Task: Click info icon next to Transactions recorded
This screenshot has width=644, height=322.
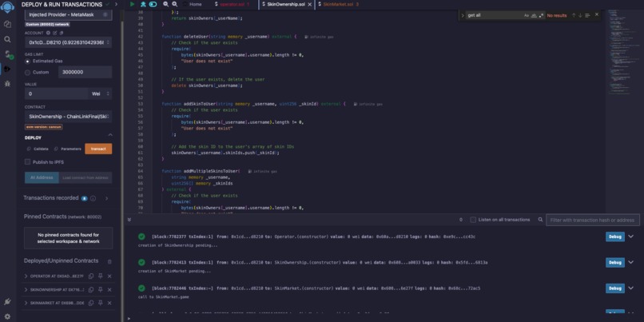Action: (93, 198)
